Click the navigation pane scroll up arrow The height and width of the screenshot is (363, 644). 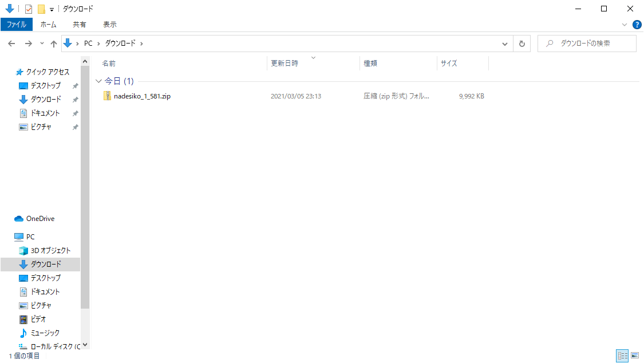pyautogui.click(x=85, y=62)
